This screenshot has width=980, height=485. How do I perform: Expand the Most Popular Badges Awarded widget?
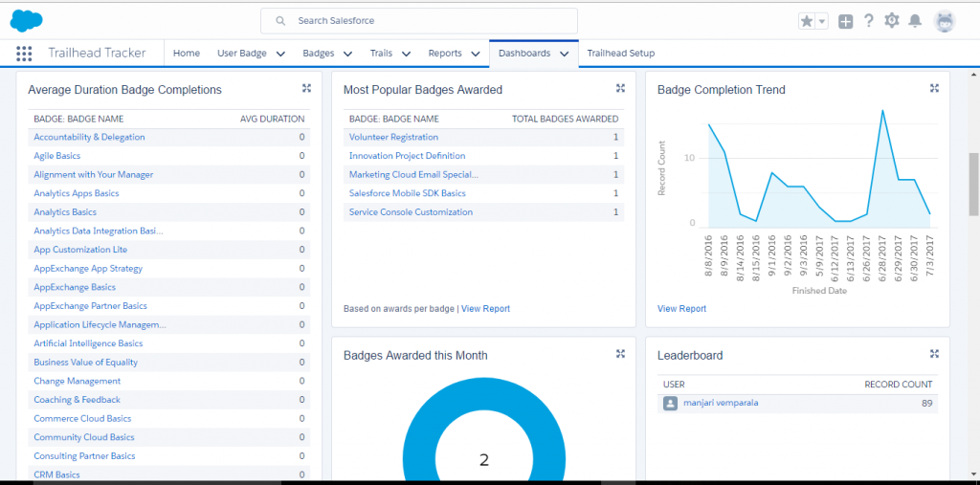coord(620,88)
